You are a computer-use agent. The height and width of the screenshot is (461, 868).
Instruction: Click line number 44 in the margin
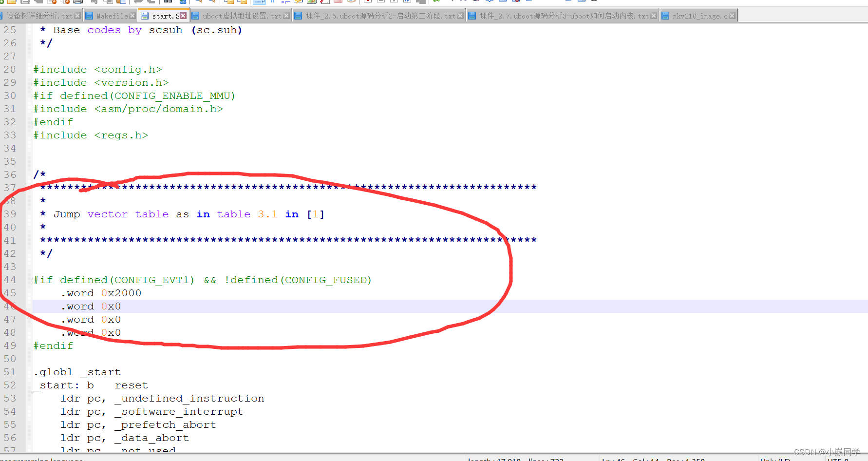(10, 280)
